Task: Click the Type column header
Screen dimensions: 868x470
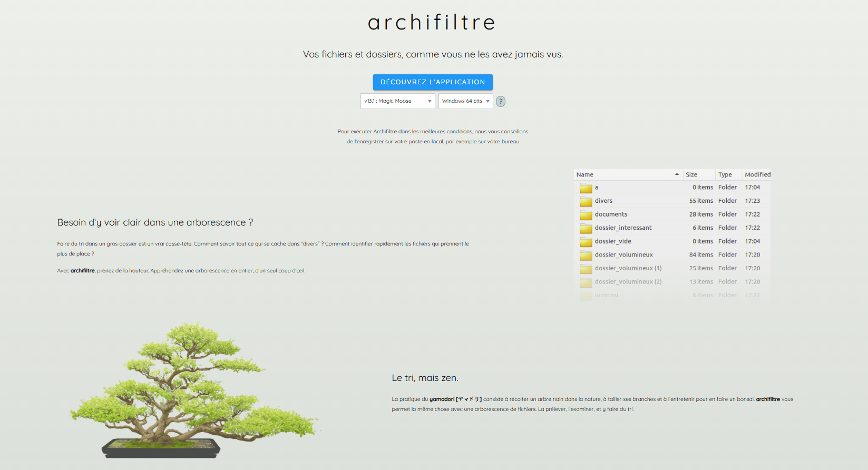Action: pyautogui.click(x=725, y=175)
